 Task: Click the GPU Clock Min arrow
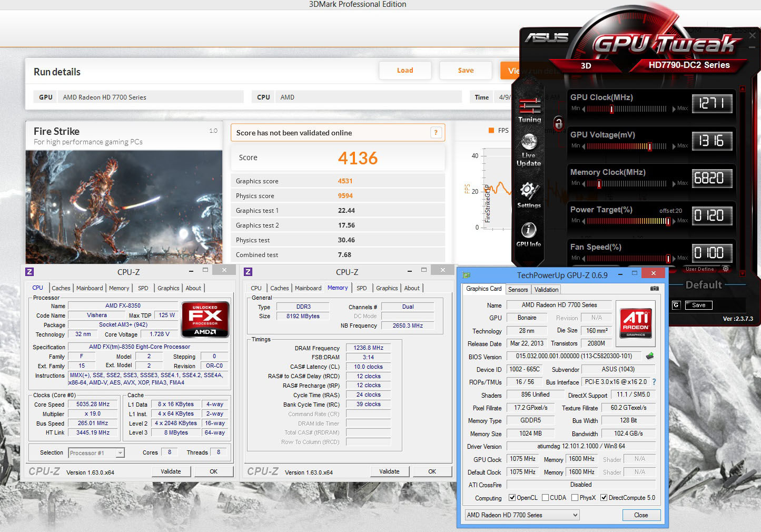[x=584, y=109]
